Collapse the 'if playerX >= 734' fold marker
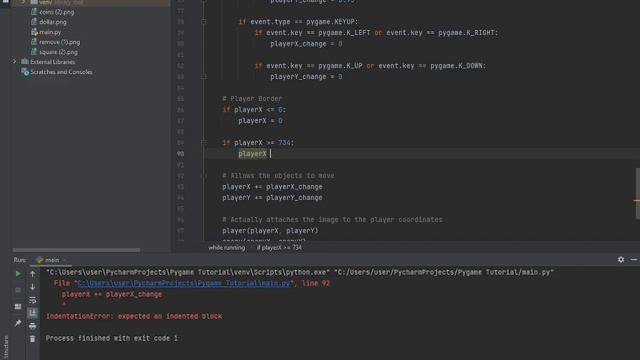 click(x=204, y=142)
